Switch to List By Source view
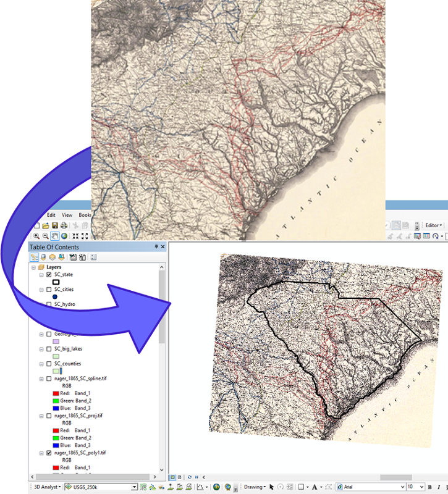 pos(43,257)
